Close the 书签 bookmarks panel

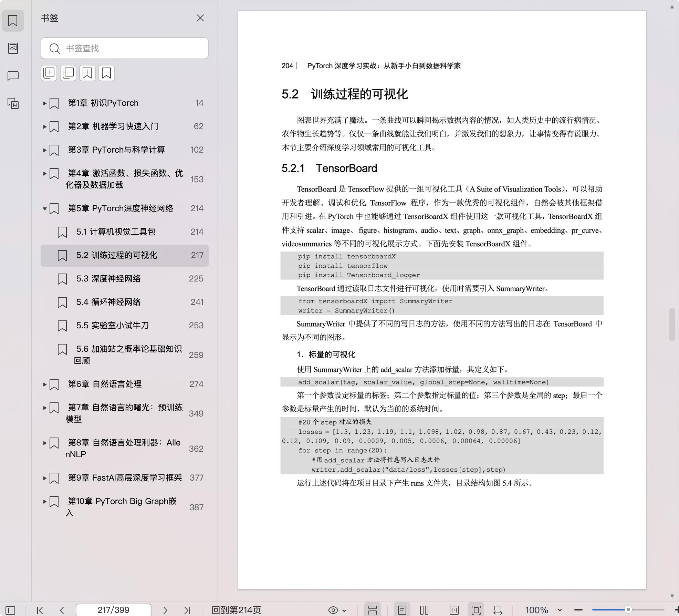pyautogui.click(x=200, y=18)
